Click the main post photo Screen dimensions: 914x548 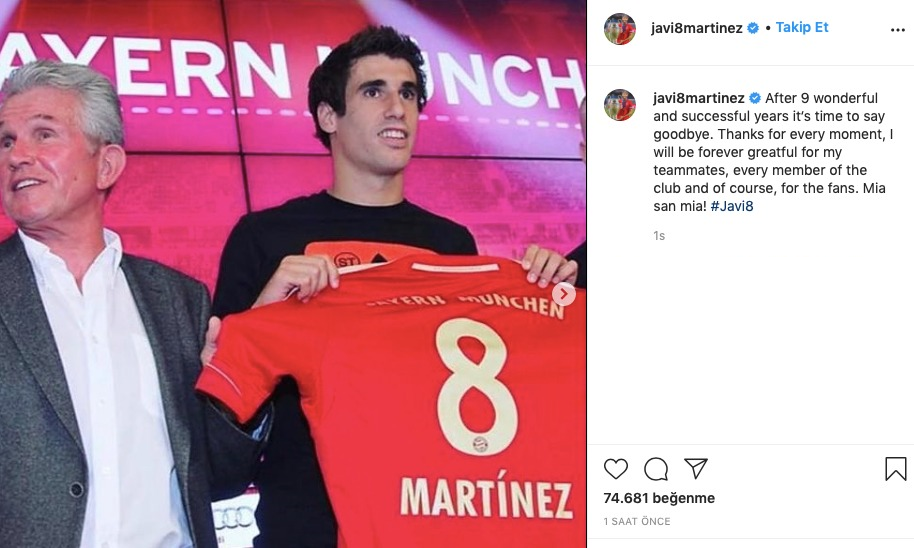click(293, 274)
